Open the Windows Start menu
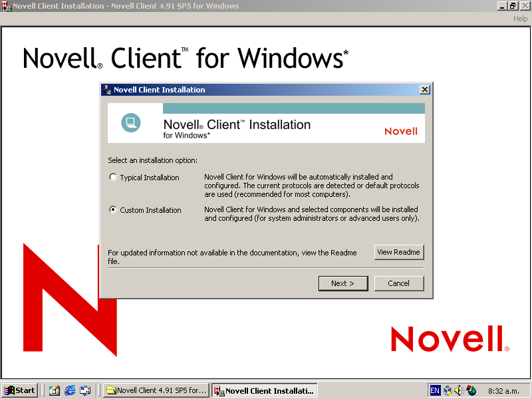 tap(20, 390)
